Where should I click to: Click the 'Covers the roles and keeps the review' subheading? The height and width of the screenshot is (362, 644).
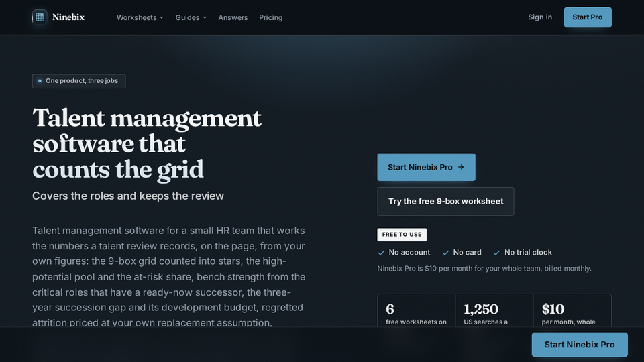pyautogui.click(x=128, y=196)
